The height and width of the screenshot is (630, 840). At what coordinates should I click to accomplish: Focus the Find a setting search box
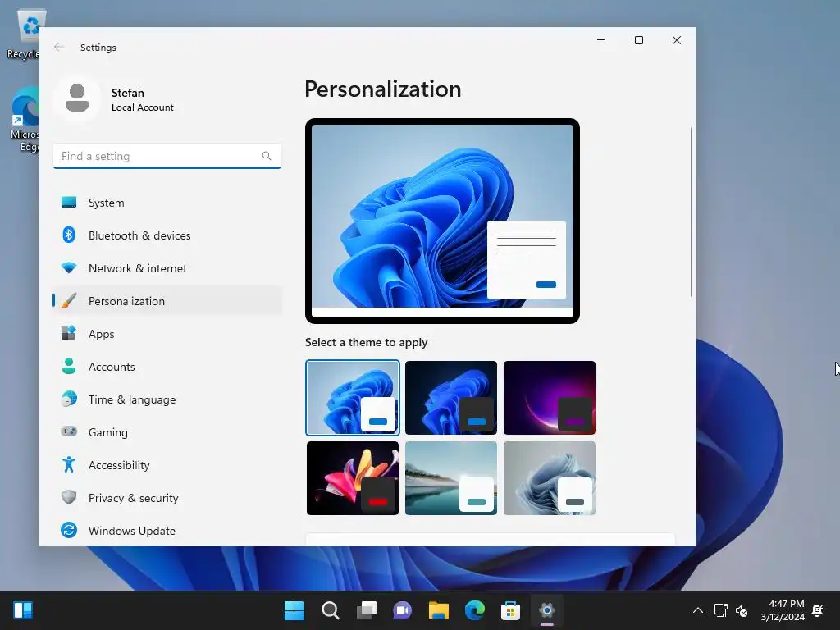point(167,156)
